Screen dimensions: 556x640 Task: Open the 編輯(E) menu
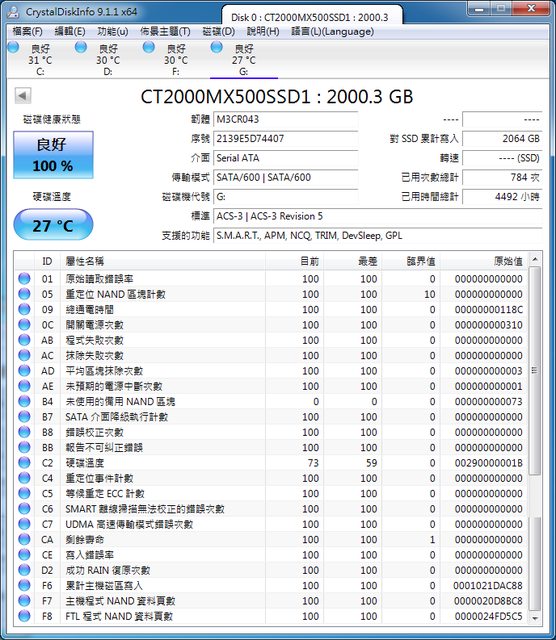70,31
